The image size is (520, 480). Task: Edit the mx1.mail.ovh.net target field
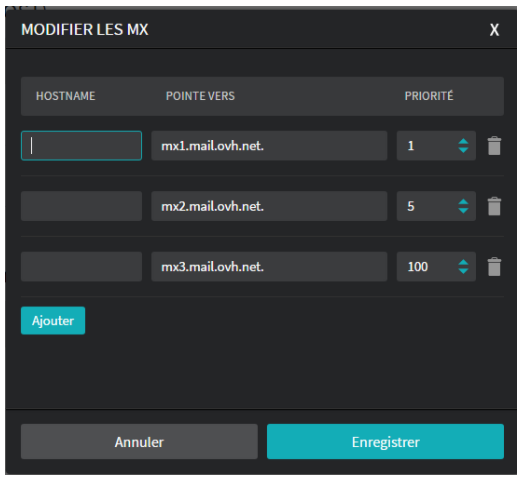(269, 146)
